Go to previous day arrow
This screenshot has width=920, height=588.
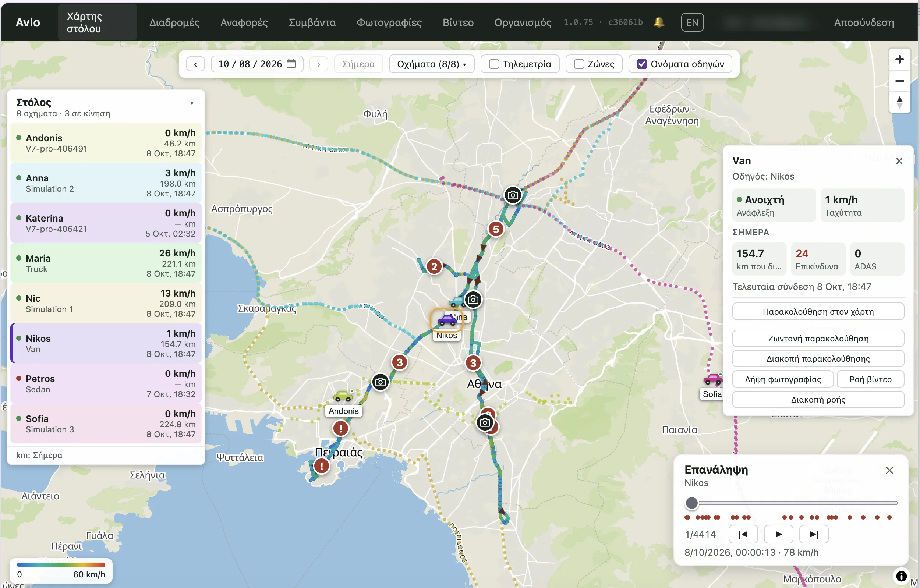pyautogui.click(x=195, y=64)
